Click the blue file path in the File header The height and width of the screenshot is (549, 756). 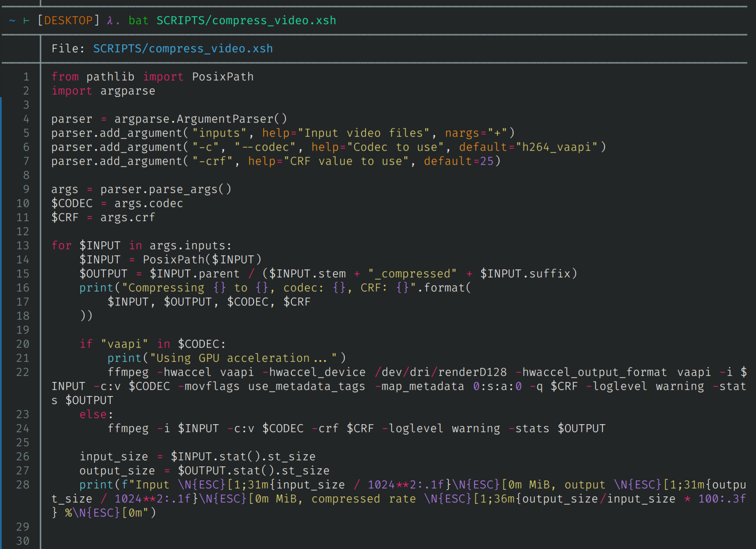pos(183,49)
